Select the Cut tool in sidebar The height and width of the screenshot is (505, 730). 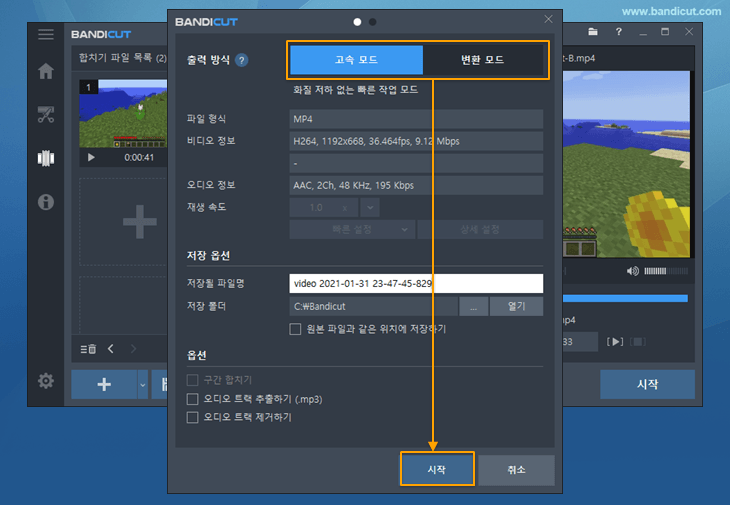tap(46, 114)
